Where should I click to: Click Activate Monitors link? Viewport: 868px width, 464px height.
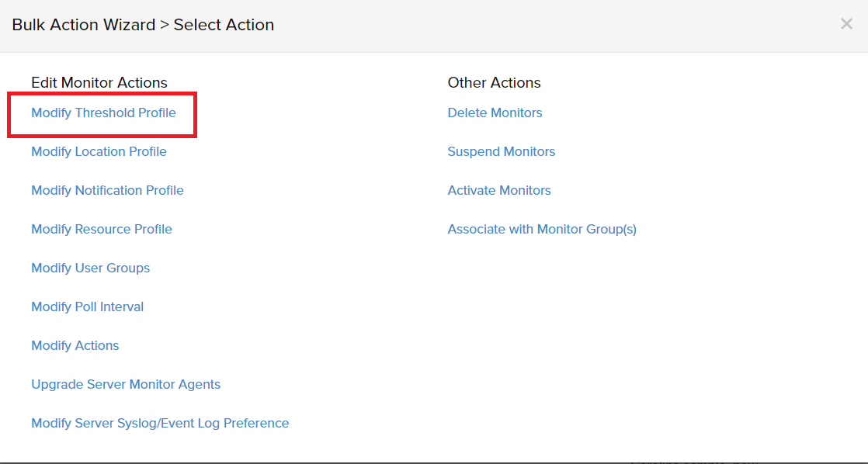click(x=498, y=191)
